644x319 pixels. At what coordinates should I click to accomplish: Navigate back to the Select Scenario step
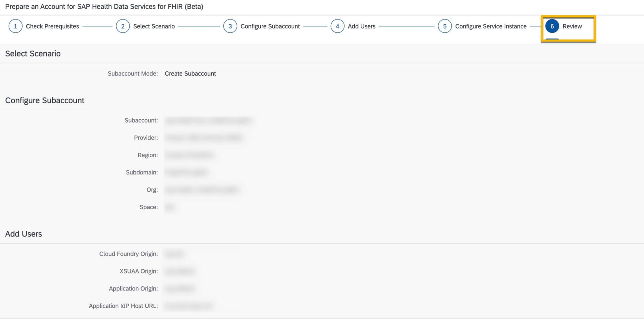click(x=154, y=26)
